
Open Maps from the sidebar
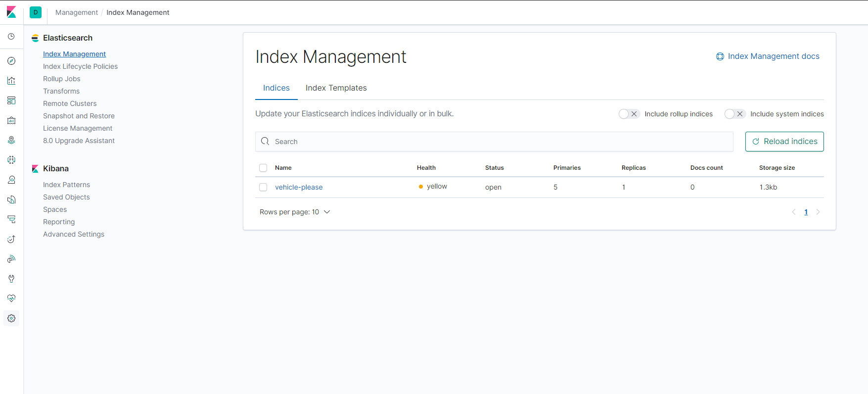[11, 140]
